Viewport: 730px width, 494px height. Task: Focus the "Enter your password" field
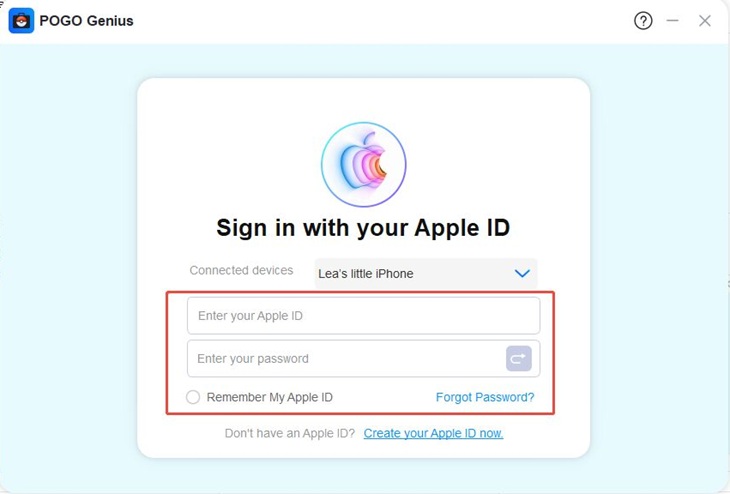345,359
